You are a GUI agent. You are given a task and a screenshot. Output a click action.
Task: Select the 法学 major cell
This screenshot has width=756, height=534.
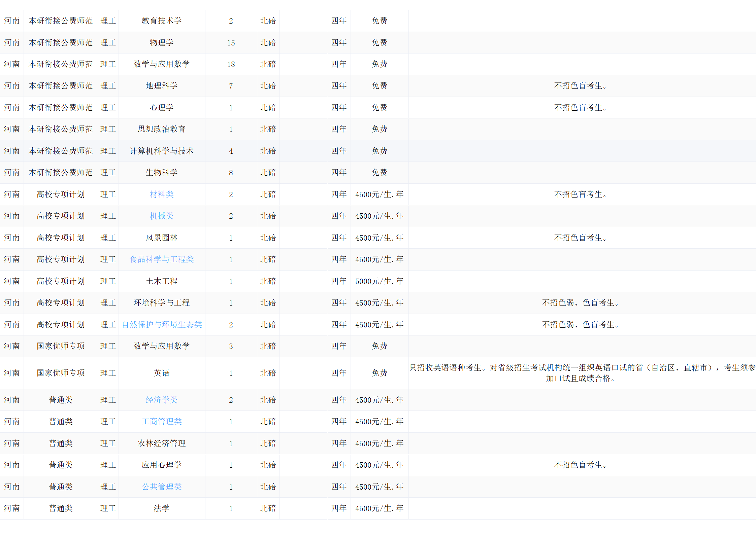click(x=162, y=508)
